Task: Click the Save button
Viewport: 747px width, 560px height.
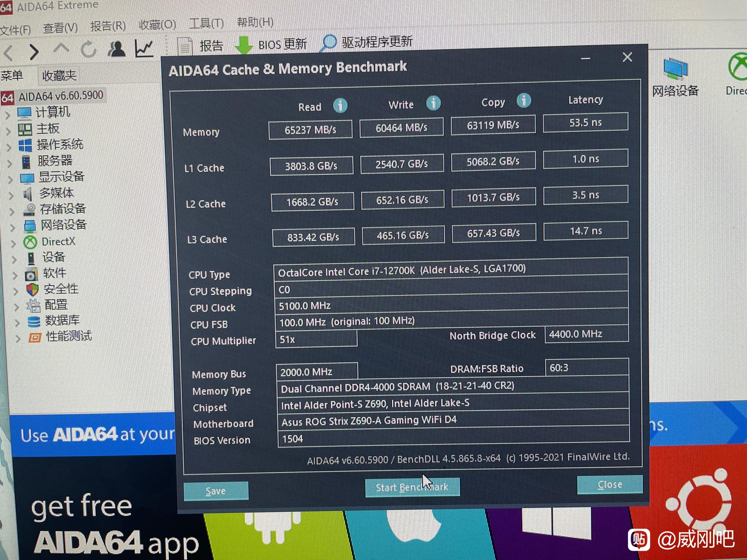Action: [x=216, y=491]
